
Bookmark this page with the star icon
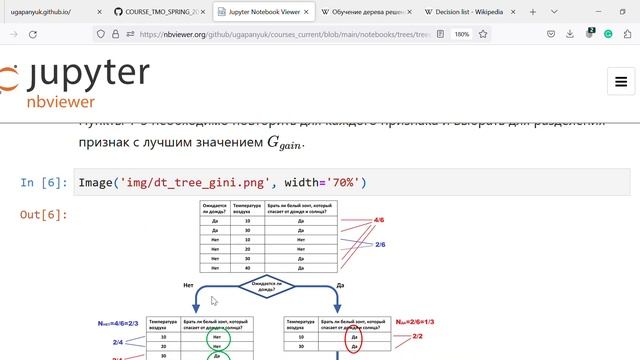click(483, 34)
